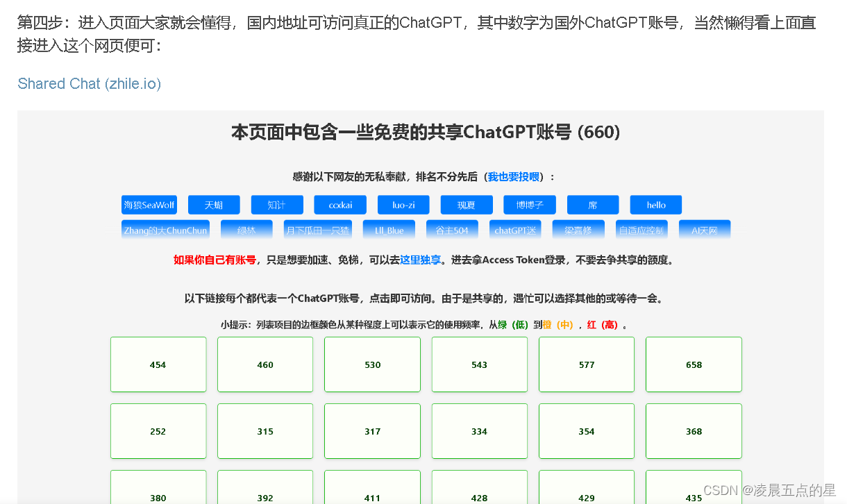Click contributor button ccxkai
The height and width of the screenshot is (504, 847).
pyautogui.click(x=340, y=205)
